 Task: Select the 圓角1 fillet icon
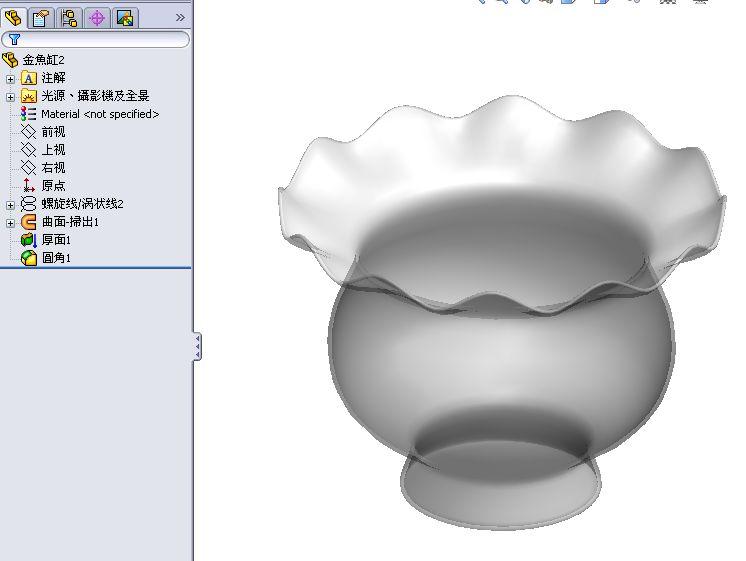[29, 258]
